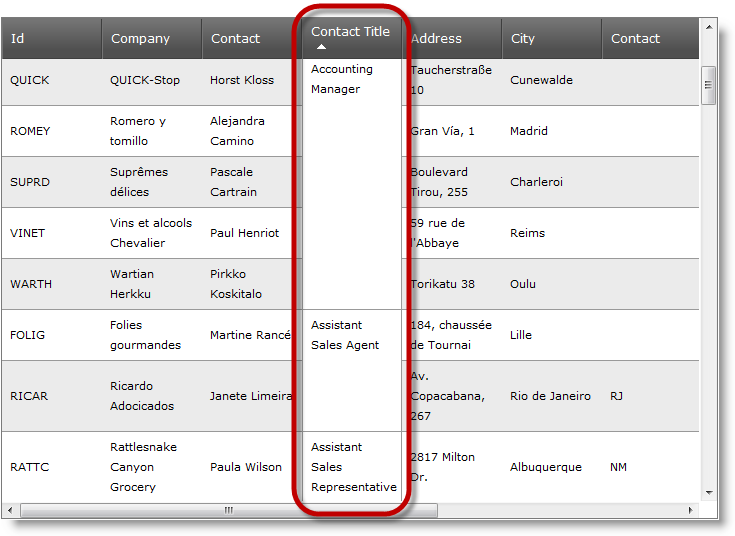The image size is (735, 536).
Task: Select the 59 rue de l'Abbaye cell
Action: [x=452, y=233]
